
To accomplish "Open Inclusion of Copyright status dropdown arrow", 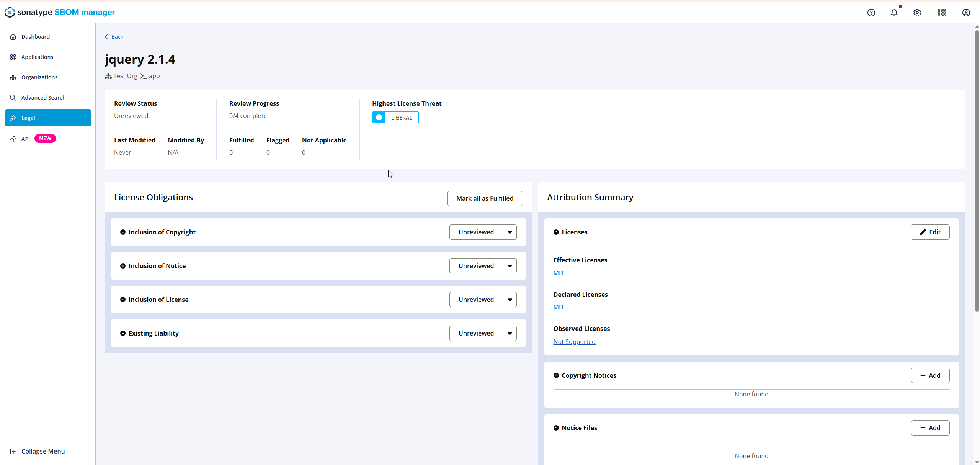I will coord(510,232).
